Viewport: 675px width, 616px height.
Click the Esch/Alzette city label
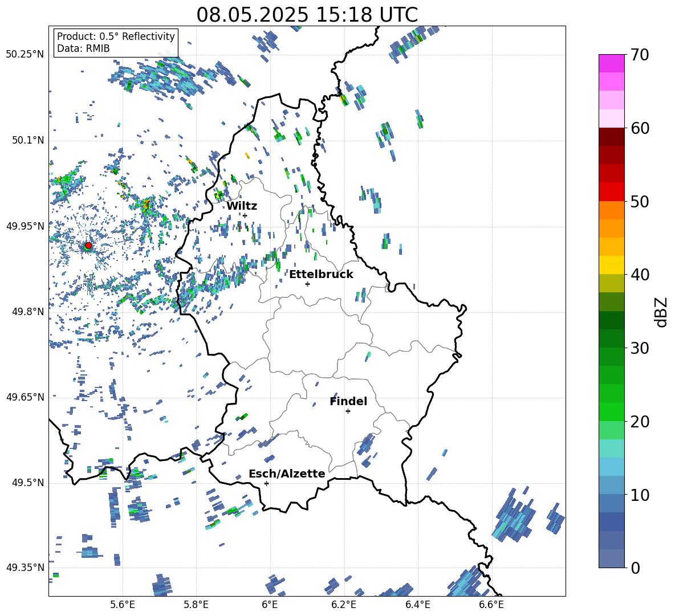[287, 474]
